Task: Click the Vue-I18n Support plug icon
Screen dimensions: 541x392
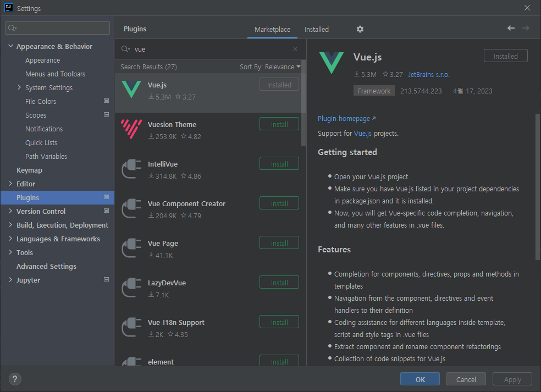Action: (131, 327)
